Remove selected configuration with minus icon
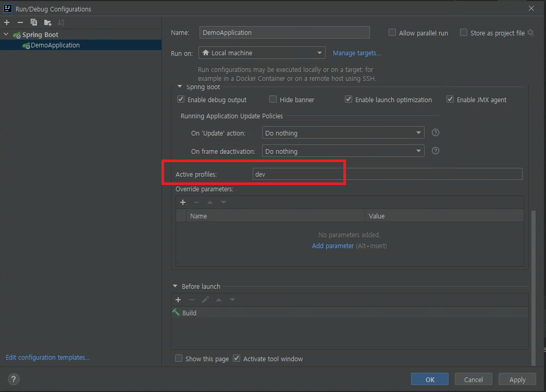The height and width of the screenshot is (392, 546). point(20,22)
